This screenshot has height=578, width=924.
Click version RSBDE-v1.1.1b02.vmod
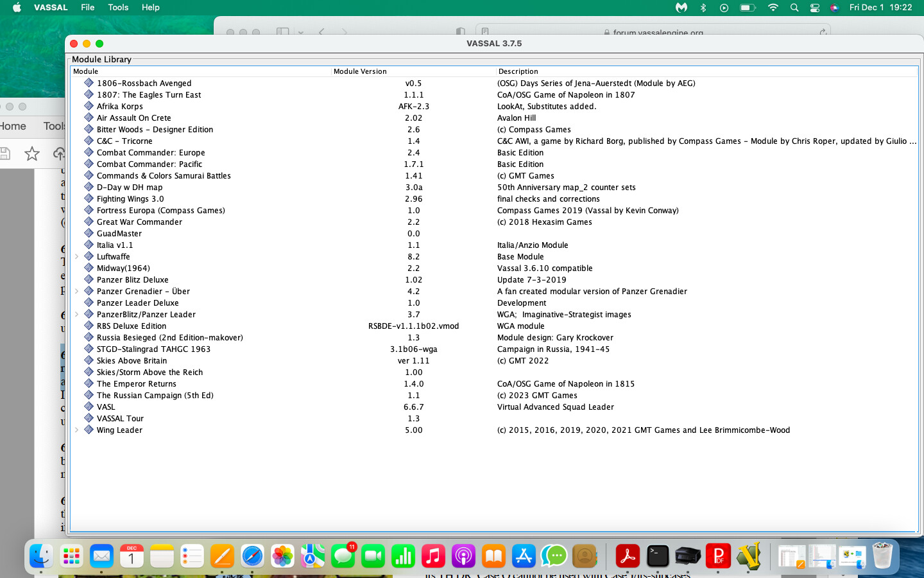(414, 326)
